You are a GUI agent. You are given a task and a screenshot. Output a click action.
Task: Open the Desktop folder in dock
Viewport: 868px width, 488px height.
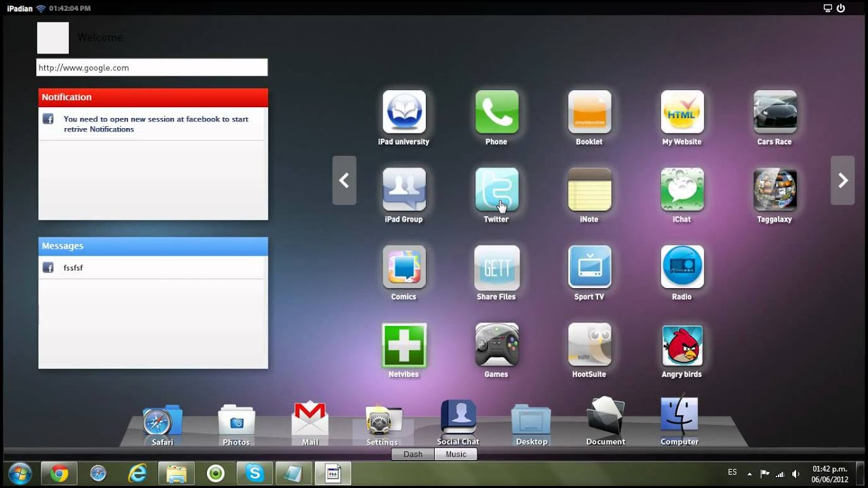click(531, 421)
